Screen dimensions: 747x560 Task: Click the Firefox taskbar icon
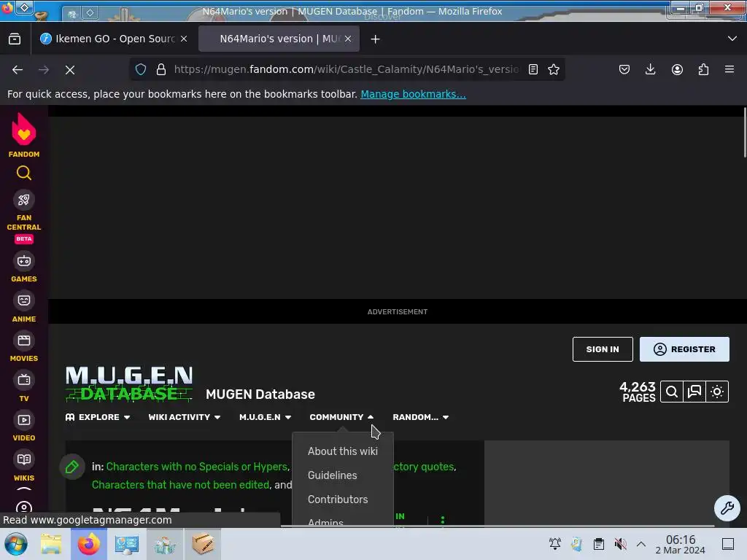coord(89,544)
